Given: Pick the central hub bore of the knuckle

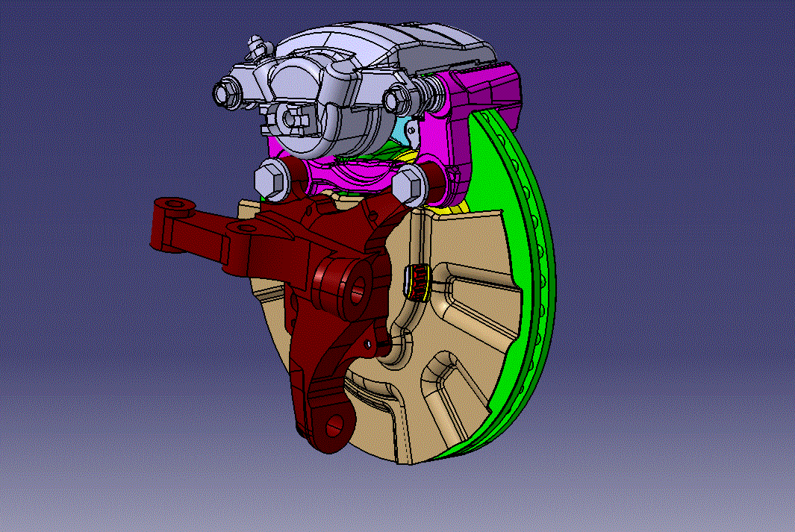Looking at the screenshot, I should pyautogui.click(x=358, y=291).
